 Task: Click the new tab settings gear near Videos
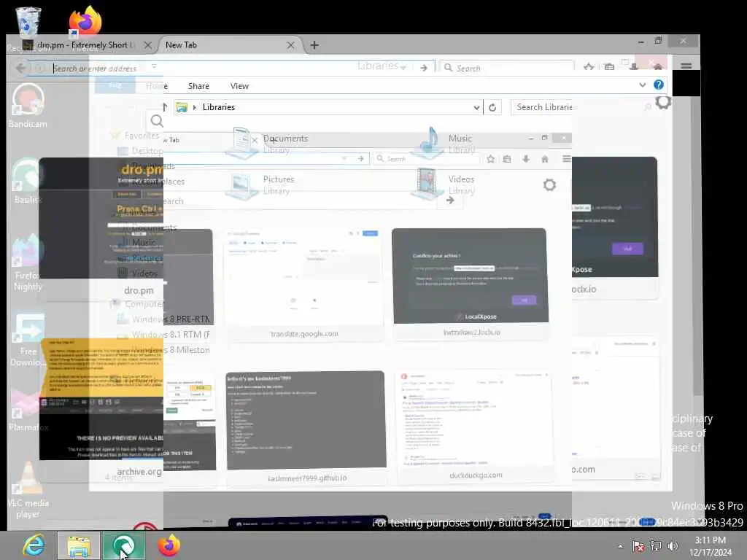(x=549, y=184)
